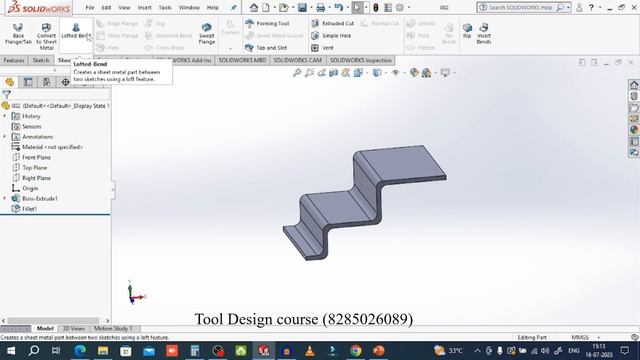Click the Rebuild traffic light icon
Viewport: 640px width, 360px height.
376,7
